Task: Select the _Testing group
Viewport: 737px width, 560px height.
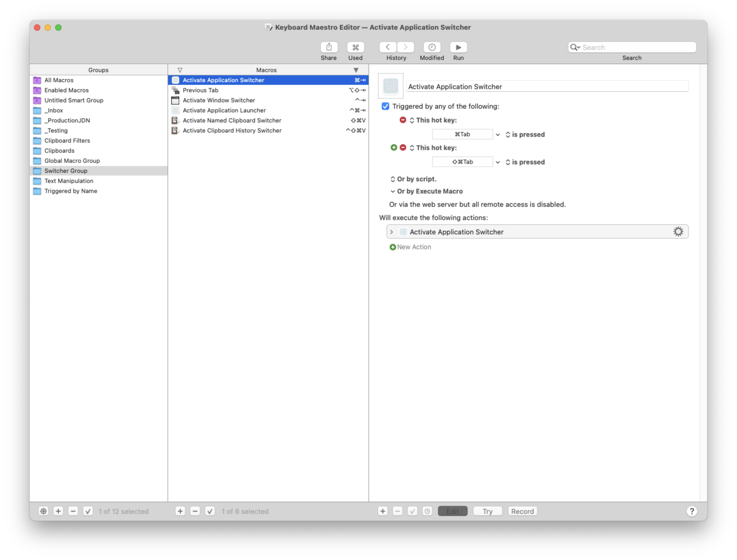Action: click(99, 130)
